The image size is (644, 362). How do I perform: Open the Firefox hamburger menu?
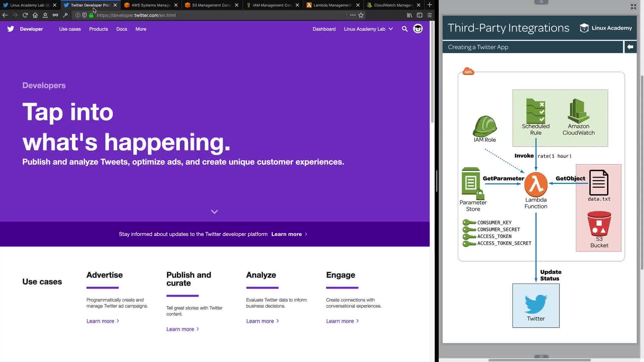pos(429,15)
